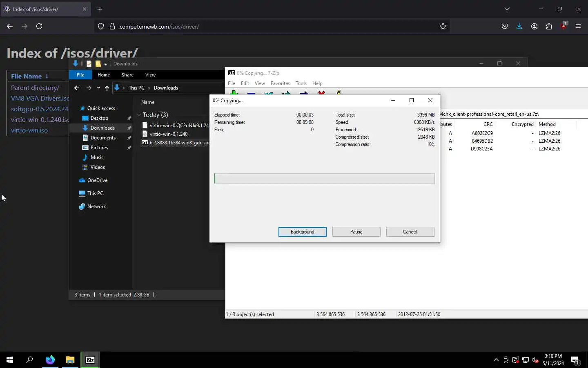
Task: Select Pictures in Explorer sidebar
Action: (x=99, y=148)
